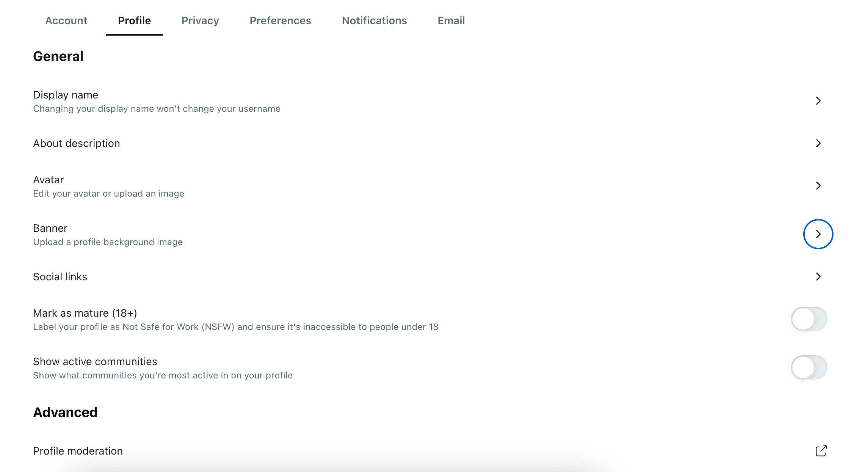This screenshot has width=868, height=472.
Task: Open the Preferences settings tab
Action: (280, 20)
